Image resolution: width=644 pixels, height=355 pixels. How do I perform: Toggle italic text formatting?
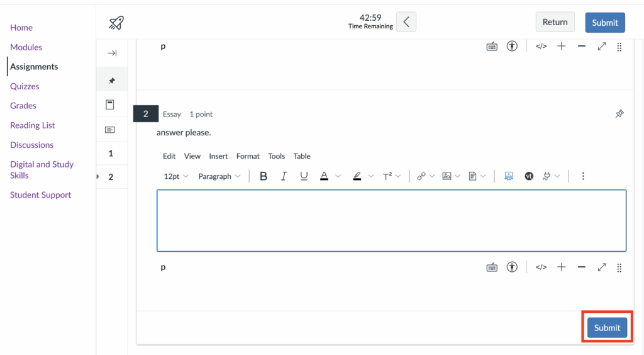284,176
